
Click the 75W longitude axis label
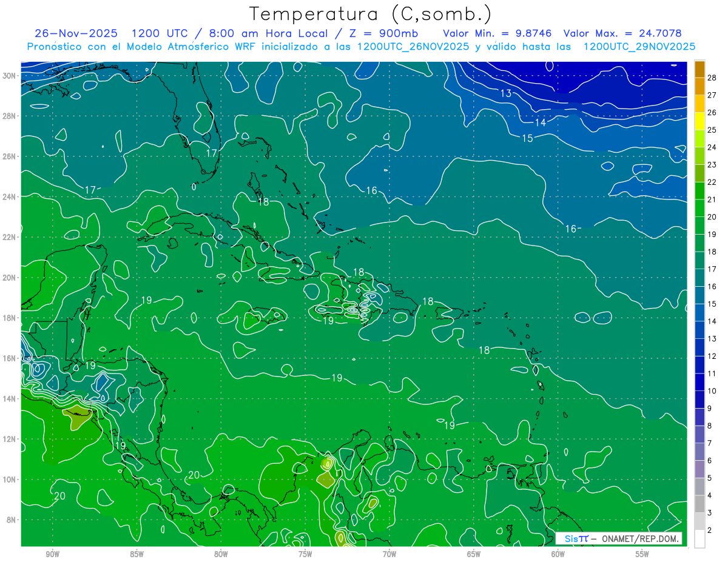tap(305, 554)
